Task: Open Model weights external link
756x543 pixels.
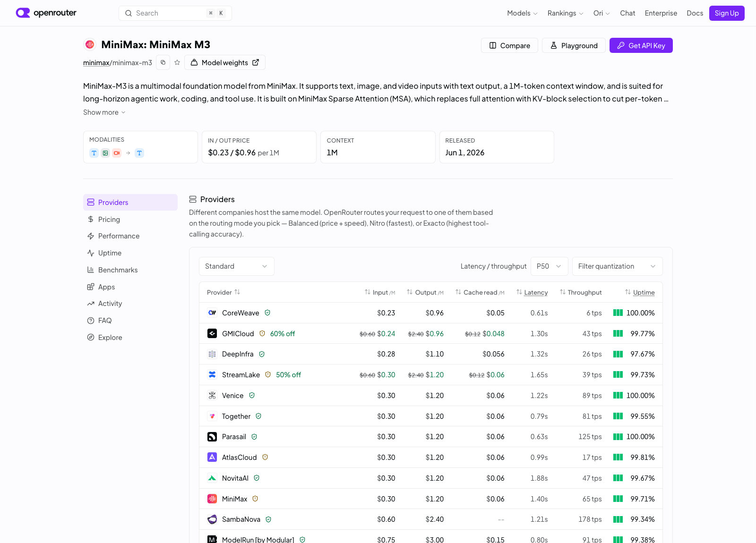Action: [x=225, y=62]
